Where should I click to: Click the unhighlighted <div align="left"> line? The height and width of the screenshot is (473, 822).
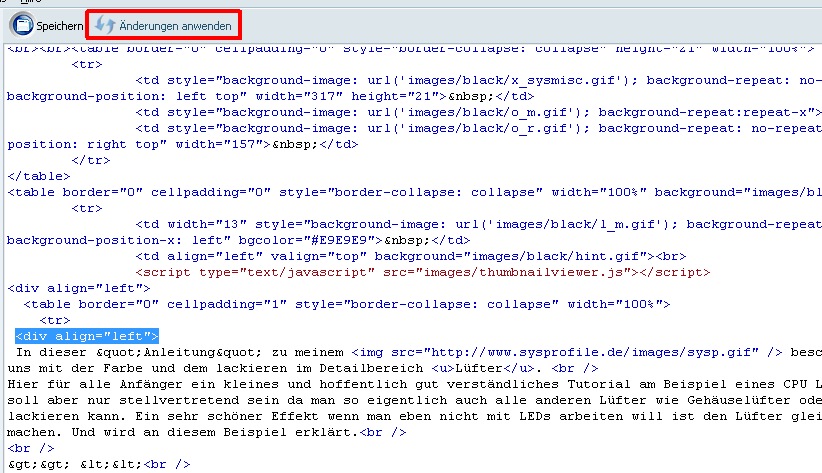coord(79,288)
